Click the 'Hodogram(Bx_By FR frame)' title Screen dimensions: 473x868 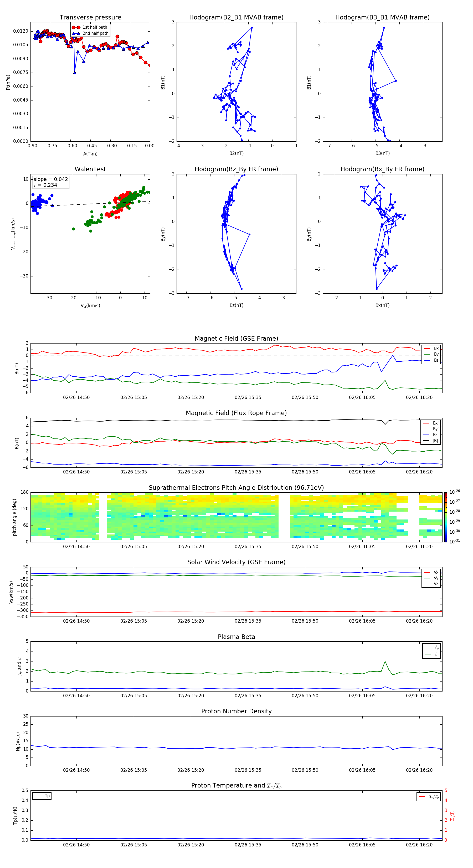click(382, 169)
